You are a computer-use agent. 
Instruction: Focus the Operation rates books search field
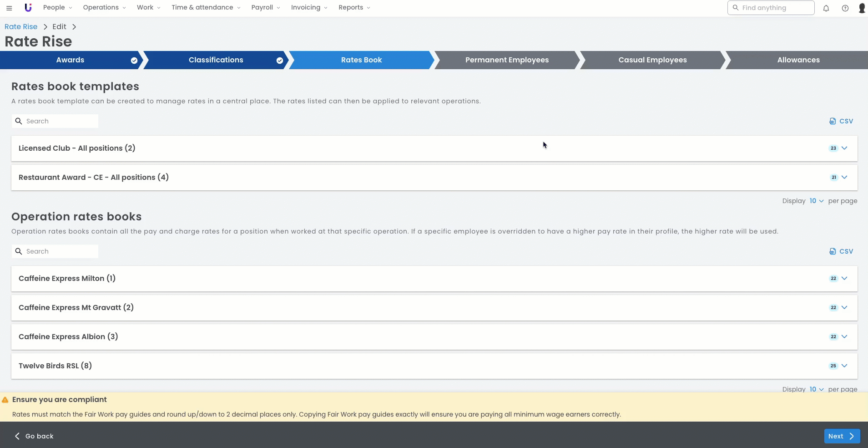[59, 251]
